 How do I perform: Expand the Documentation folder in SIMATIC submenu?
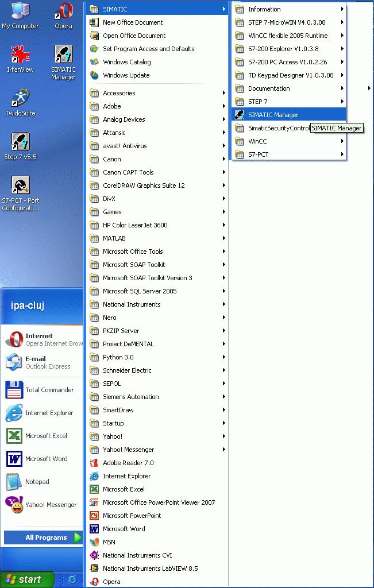[288, 88]
